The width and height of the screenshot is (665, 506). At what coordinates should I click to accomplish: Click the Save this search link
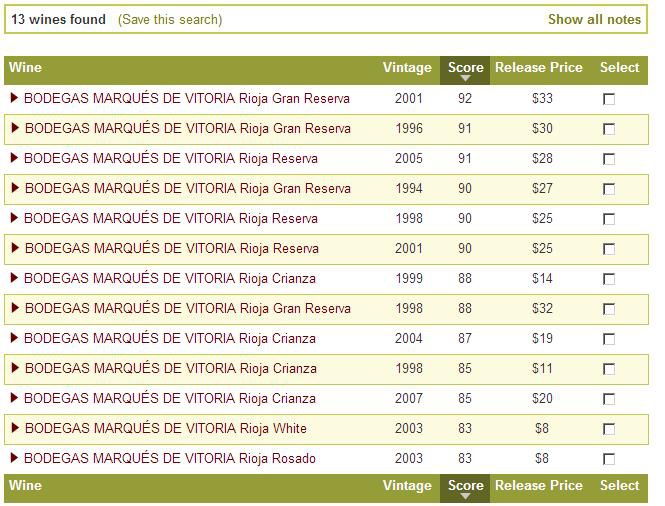click(170, 20)
